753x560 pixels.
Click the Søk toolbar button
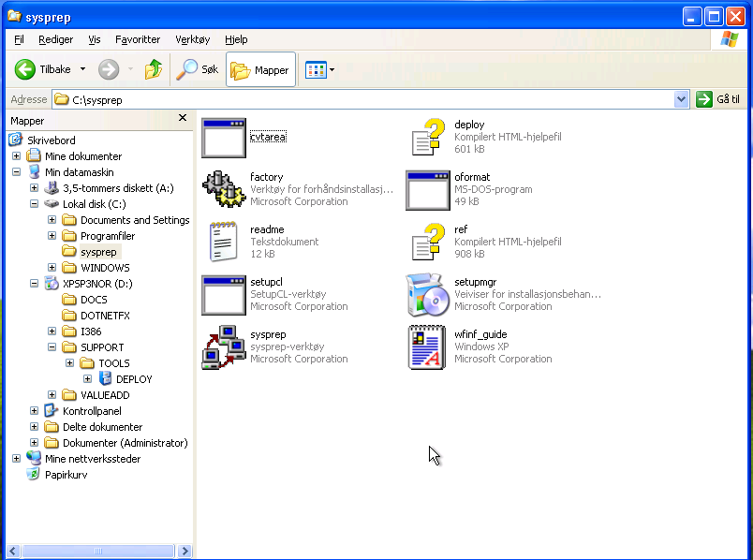tap(196, 69)
